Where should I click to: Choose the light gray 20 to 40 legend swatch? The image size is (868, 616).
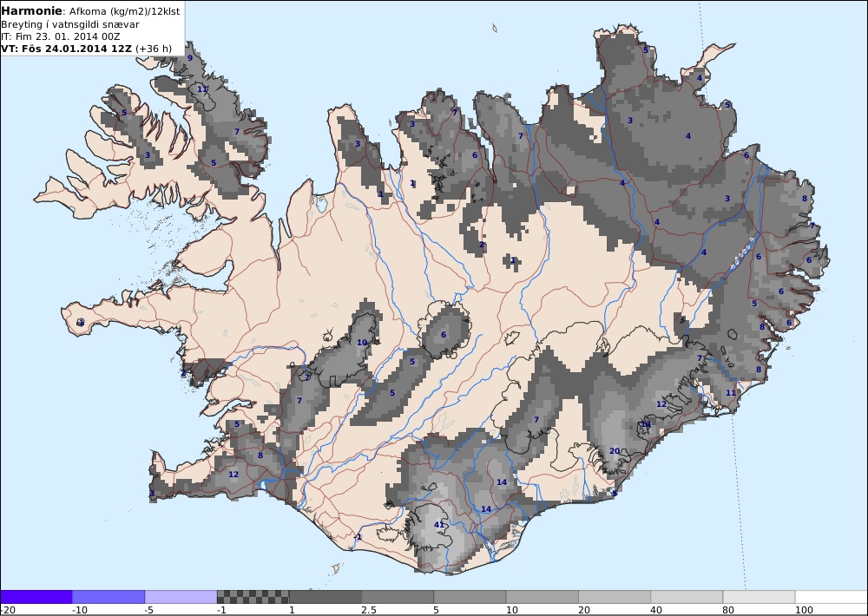(615, 597)
